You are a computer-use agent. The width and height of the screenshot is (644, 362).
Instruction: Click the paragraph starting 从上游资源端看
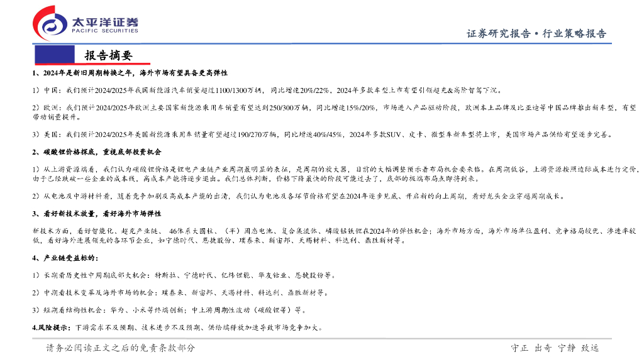point(335,174)
